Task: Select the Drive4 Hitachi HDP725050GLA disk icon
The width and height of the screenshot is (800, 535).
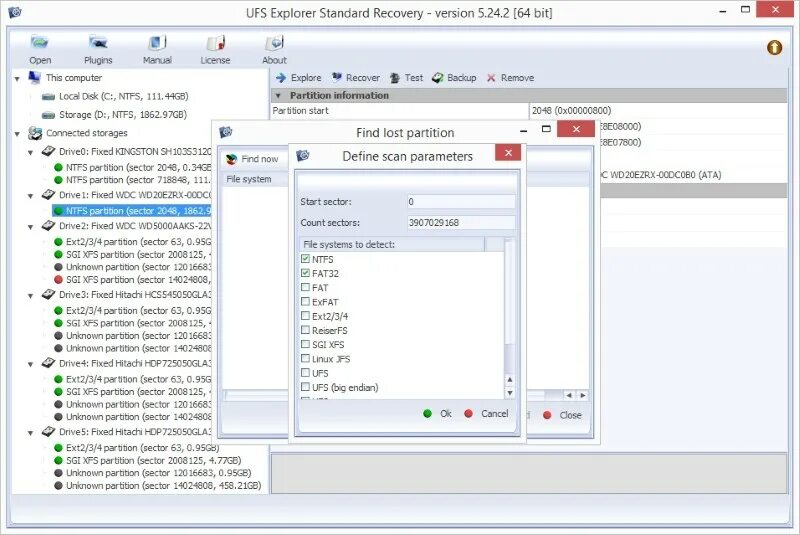Action: pyautogui.click(x=48, y=363)
